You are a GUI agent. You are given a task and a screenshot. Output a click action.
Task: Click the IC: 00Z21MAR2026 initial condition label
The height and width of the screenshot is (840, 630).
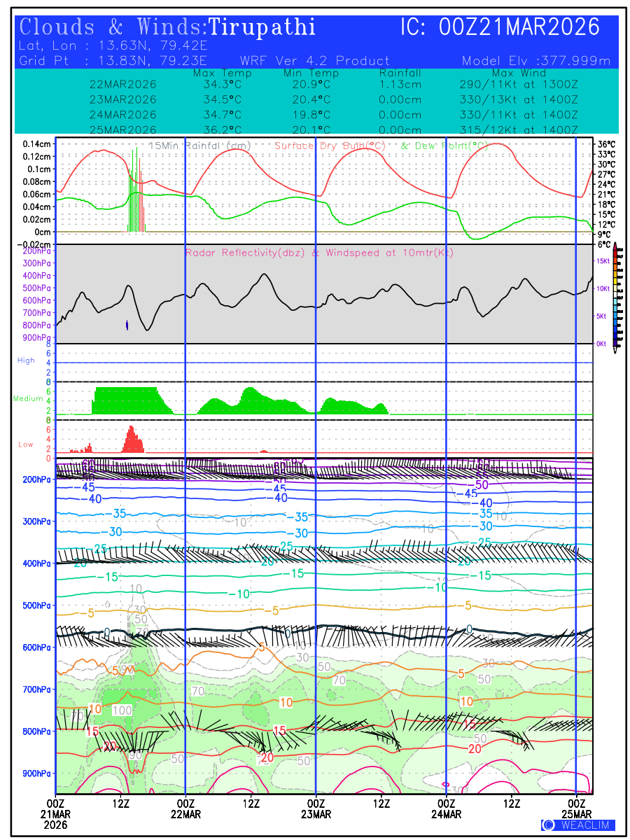[500, 27]
